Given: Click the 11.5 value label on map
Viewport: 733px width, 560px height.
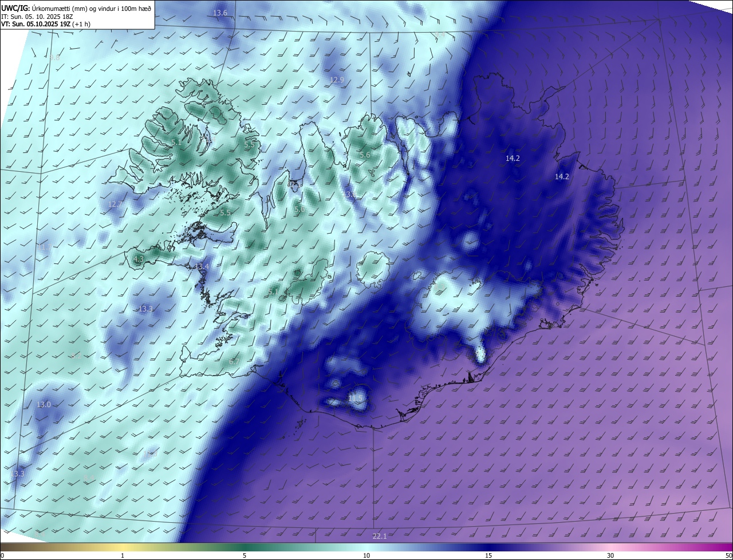Looking at the screenshot, I should 355,398.
